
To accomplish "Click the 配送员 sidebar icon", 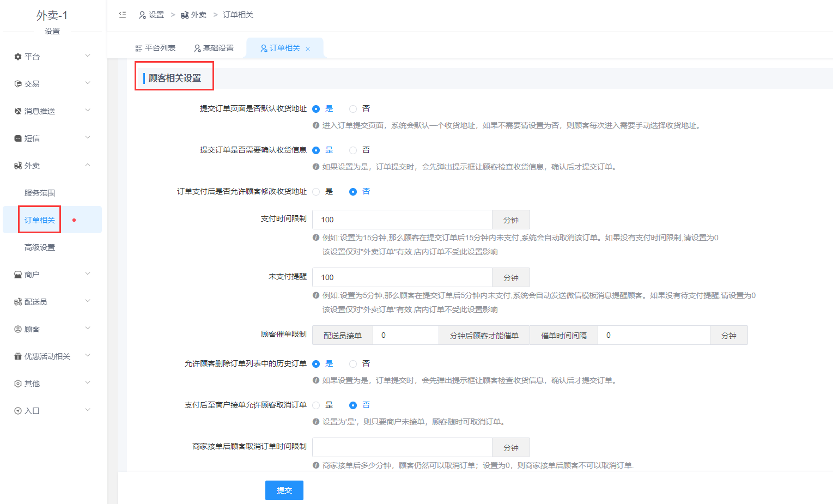I will coord(18,302).
